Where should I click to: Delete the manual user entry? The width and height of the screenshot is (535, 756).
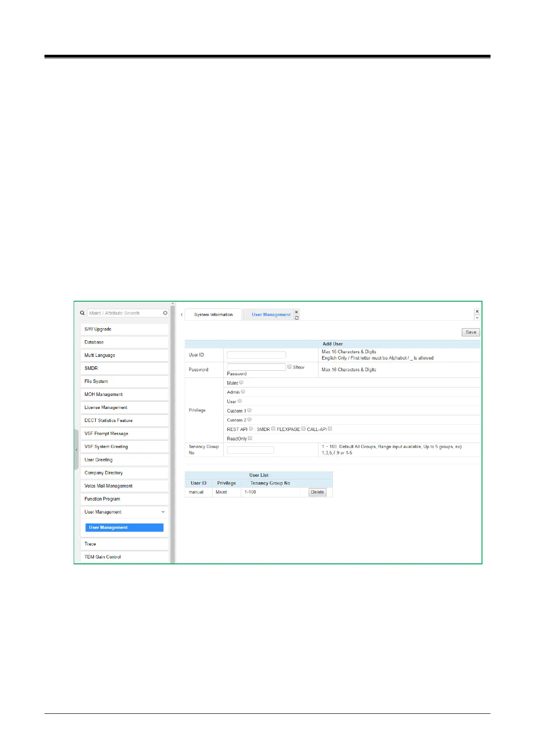coord(317,492)
